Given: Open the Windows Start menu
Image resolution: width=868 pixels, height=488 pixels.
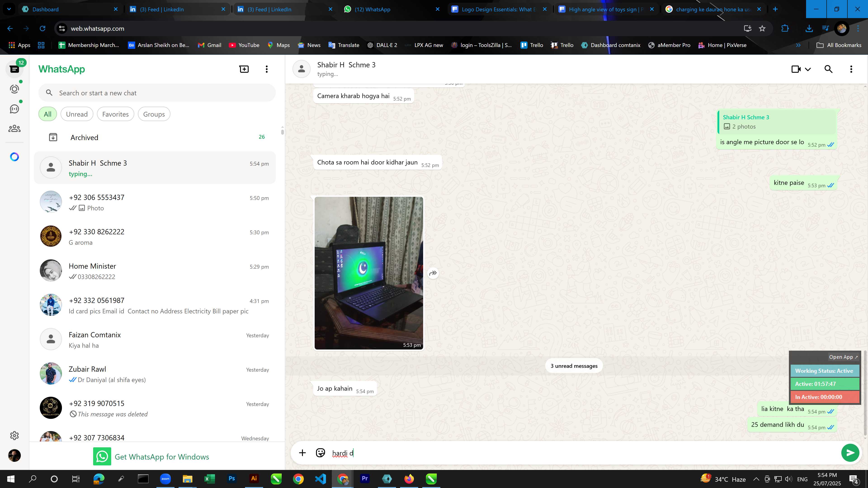Looking at the screenshot, I should 11,479.
